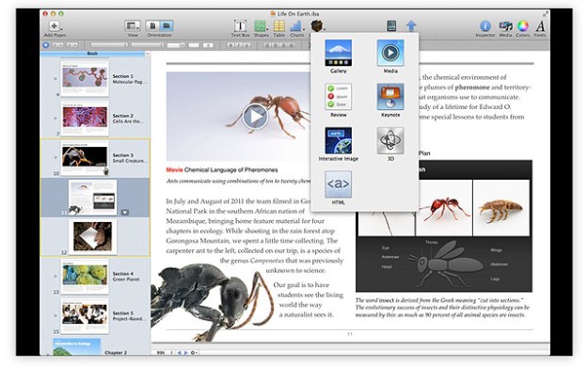The width and height of the screenshot is (588, 367).
Task: Click the 'Section 4' label in sidebar
Action: coord(122,274)
